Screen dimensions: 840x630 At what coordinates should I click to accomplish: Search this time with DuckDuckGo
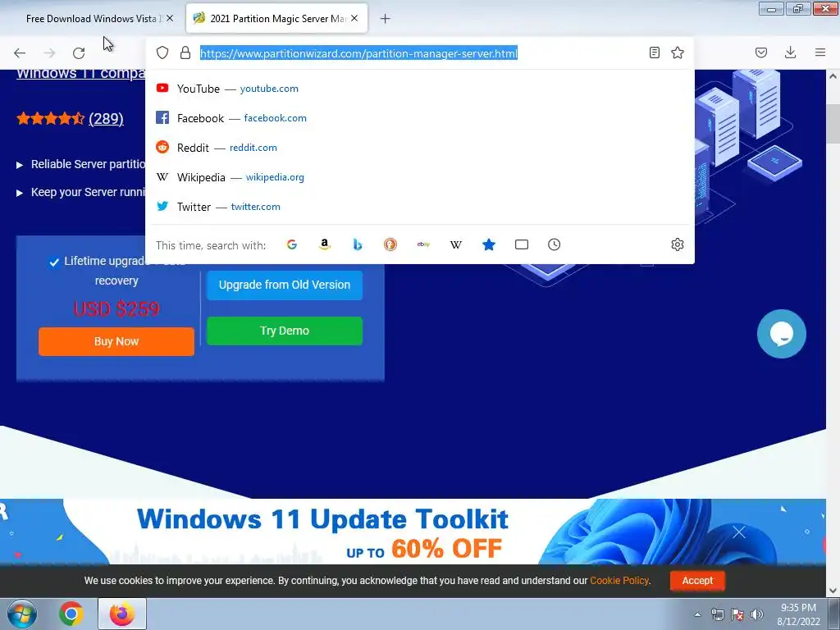coord(390,244)
